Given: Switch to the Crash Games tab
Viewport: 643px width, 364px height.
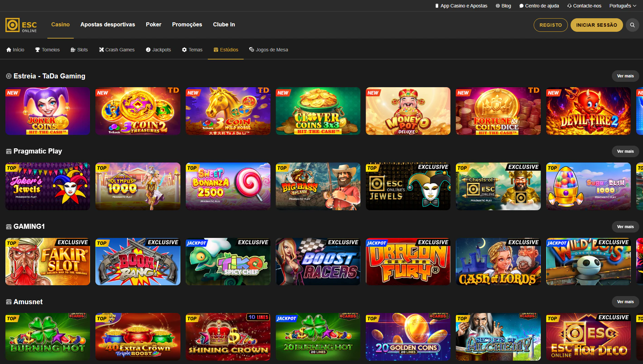Looking at the screenshot, I should click(117, 50).
